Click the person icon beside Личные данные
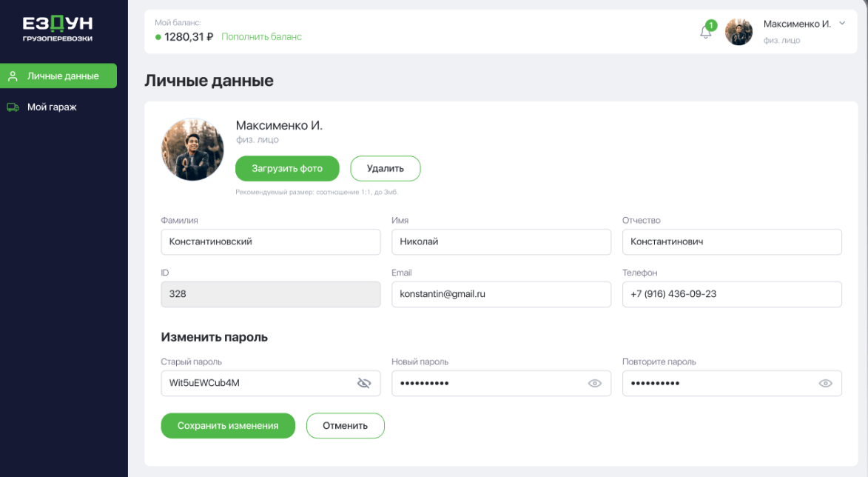Image resolution: width=868 pixels, height=477 pixels. 13,76
